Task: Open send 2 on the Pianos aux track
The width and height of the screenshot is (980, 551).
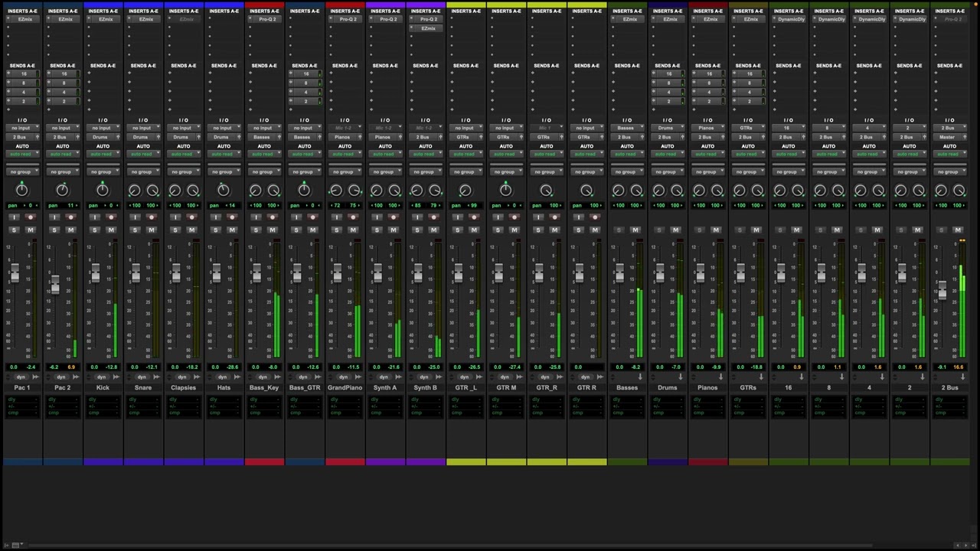Action: click(707, 101)
